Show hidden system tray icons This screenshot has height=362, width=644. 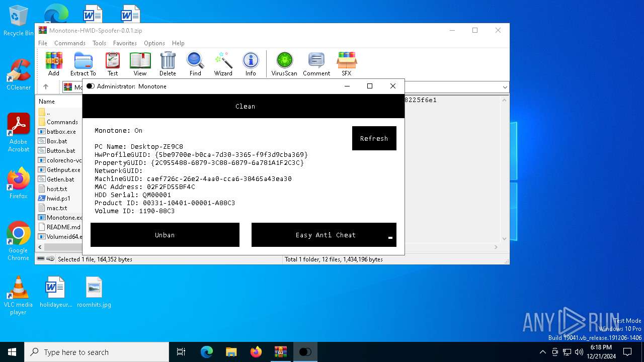tap(542, 352)
